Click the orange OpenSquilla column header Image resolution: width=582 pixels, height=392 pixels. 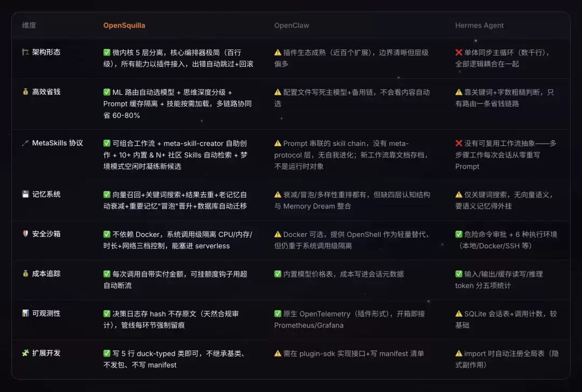[124, 25]
